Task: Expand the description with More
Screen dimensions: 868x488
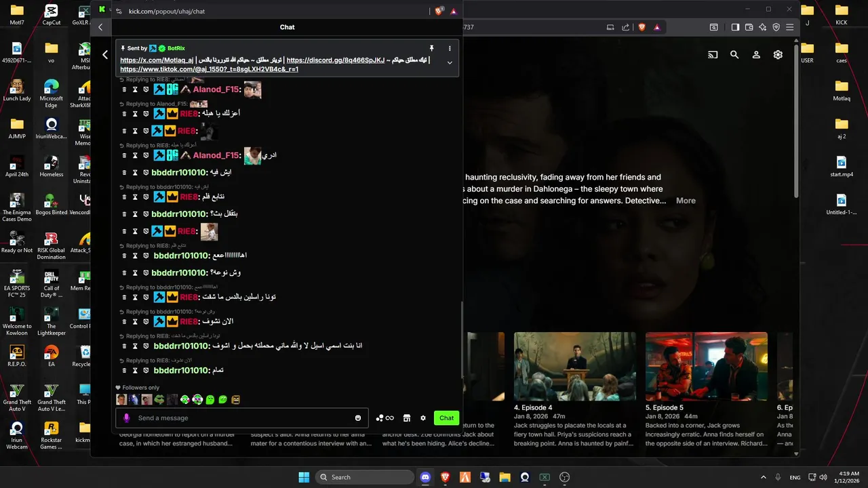Action: click(x=686, y=201)
